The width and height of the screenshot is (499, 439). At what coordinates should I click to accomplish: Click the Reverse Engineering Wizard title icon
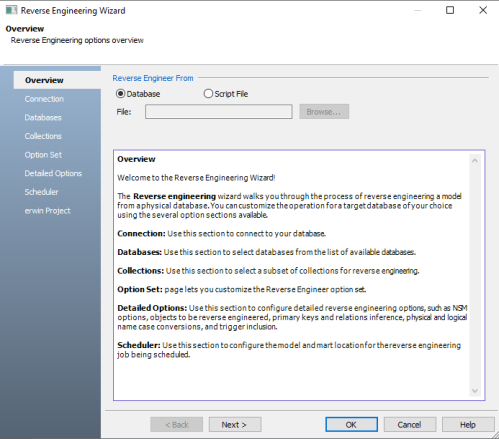pyautogui.click(x=11, y=10)
